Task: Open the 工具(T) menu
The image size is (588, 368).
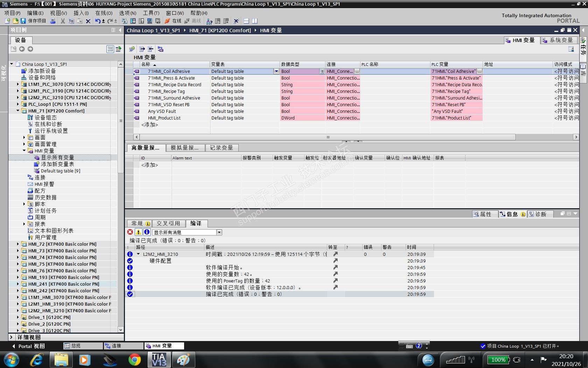Action: click(x=151, y=13)
